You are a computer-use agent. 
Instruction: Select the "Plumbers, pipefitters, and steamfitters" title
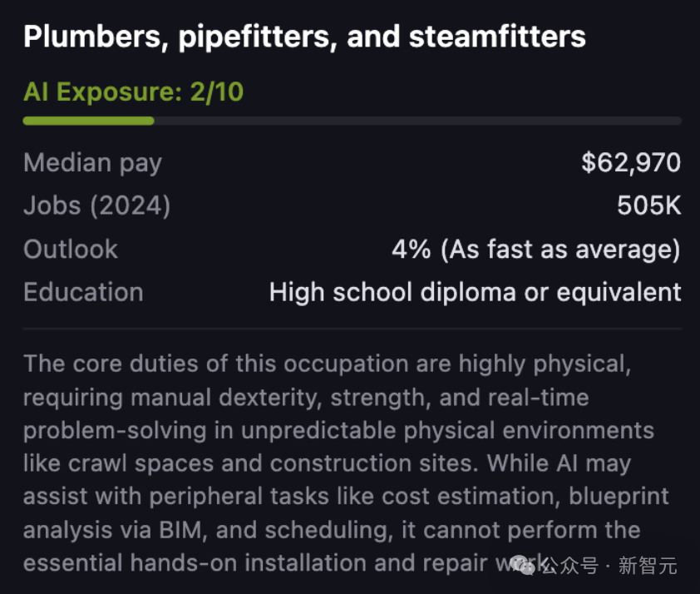click(x=304, y=37)
